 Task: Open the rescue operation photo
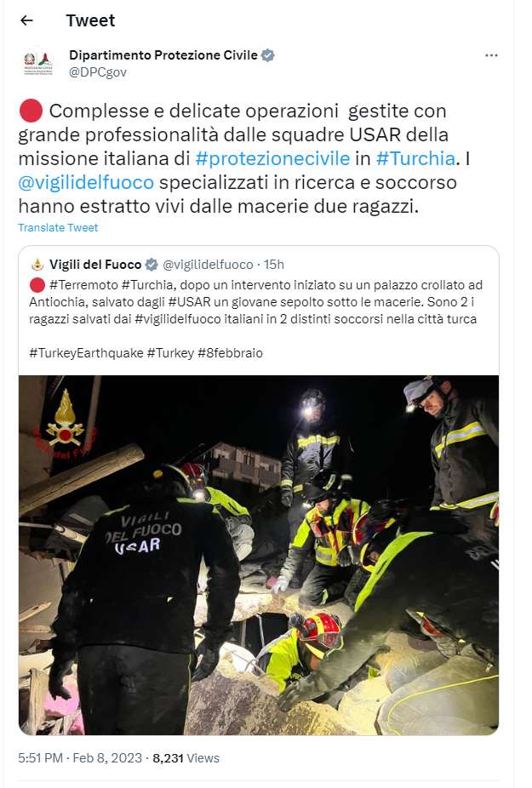point(259,555)
